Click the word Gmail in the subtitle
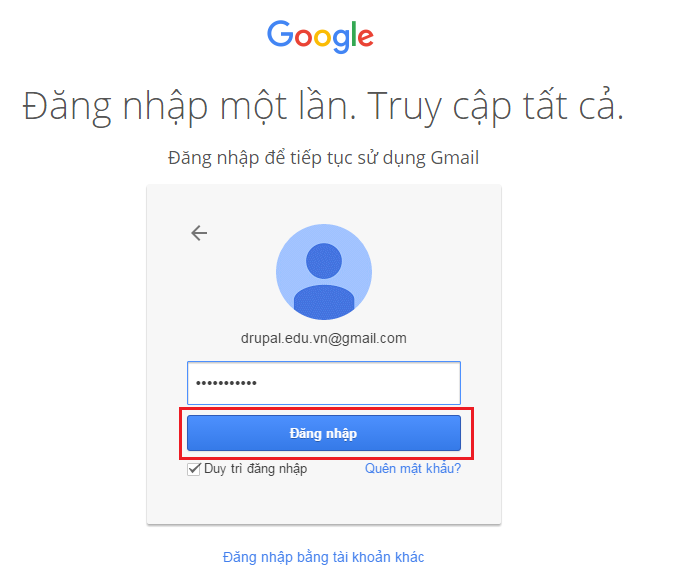The height and width of the screenshot is (579, 675). 455,158
